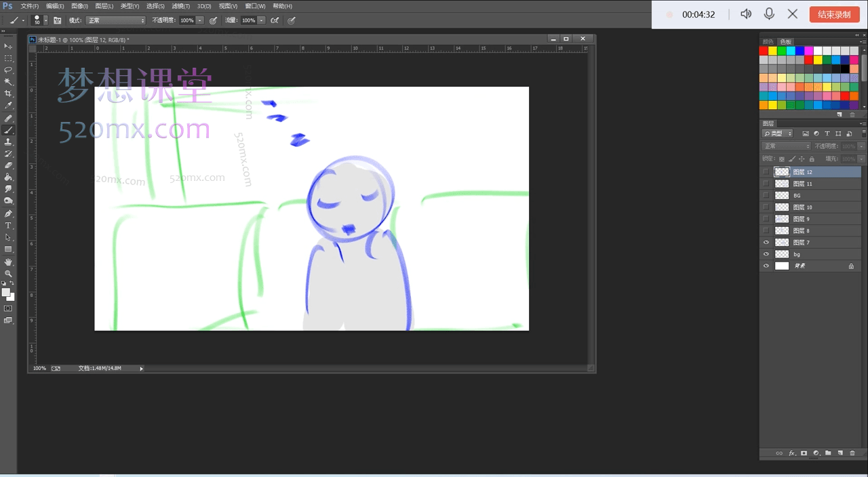
Task: Pick the Crop tool
Action: coord(8,94)
